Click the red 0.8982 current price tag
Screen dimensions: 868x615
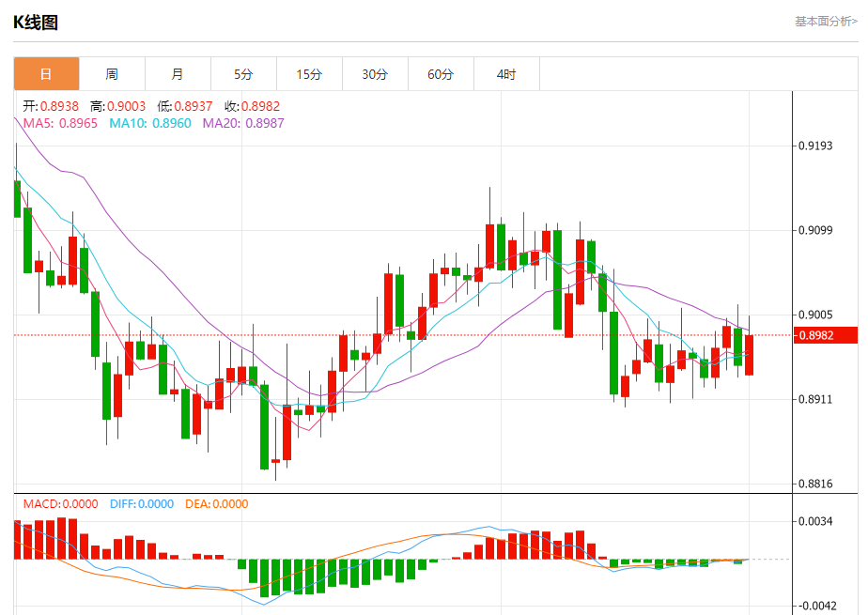click(826, 335)
